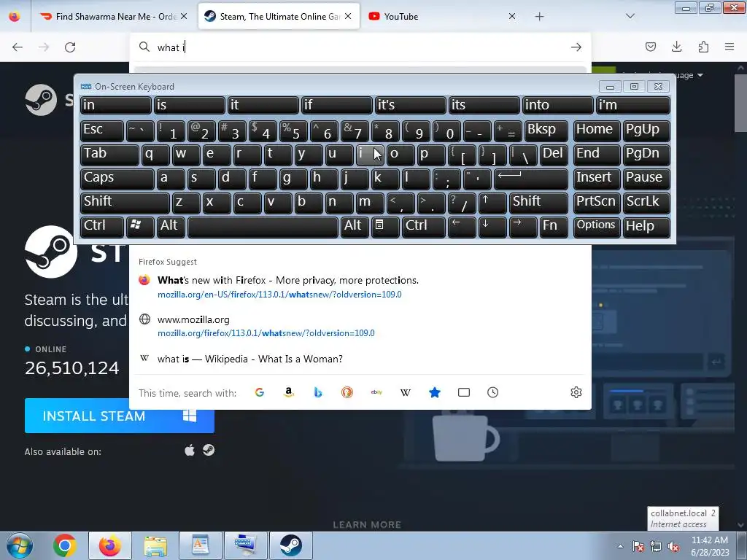Search open tabs using the tab icon
Image resolution: width=747 pixels, height=560 pixels.
[x=463, y=392]
